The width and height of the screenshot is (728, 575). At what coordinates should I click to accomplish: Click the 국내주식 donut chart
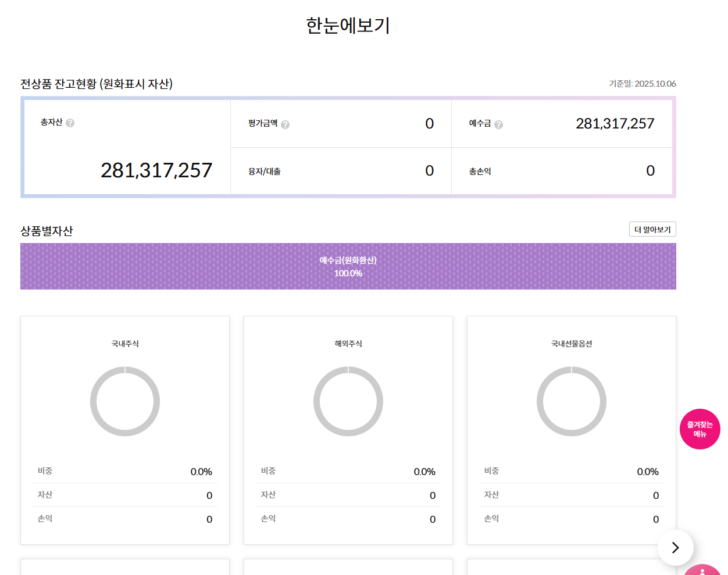(x=124, y=401)
